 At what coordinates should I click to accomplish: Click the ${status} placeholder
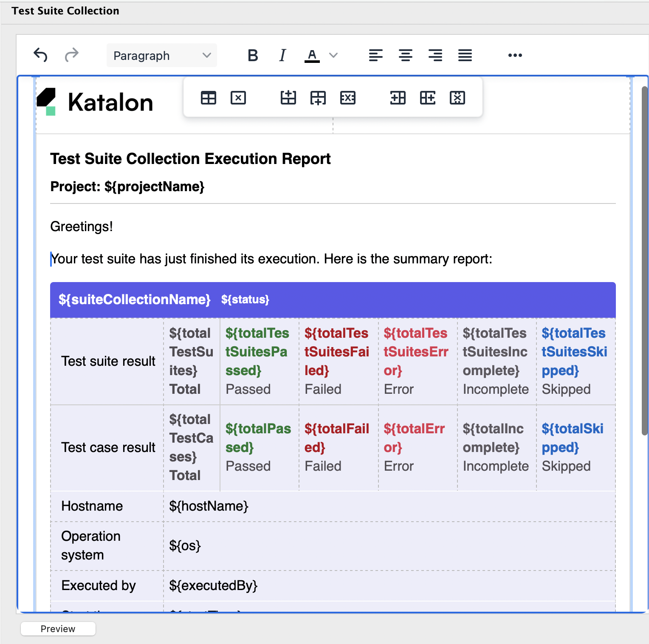245,299
